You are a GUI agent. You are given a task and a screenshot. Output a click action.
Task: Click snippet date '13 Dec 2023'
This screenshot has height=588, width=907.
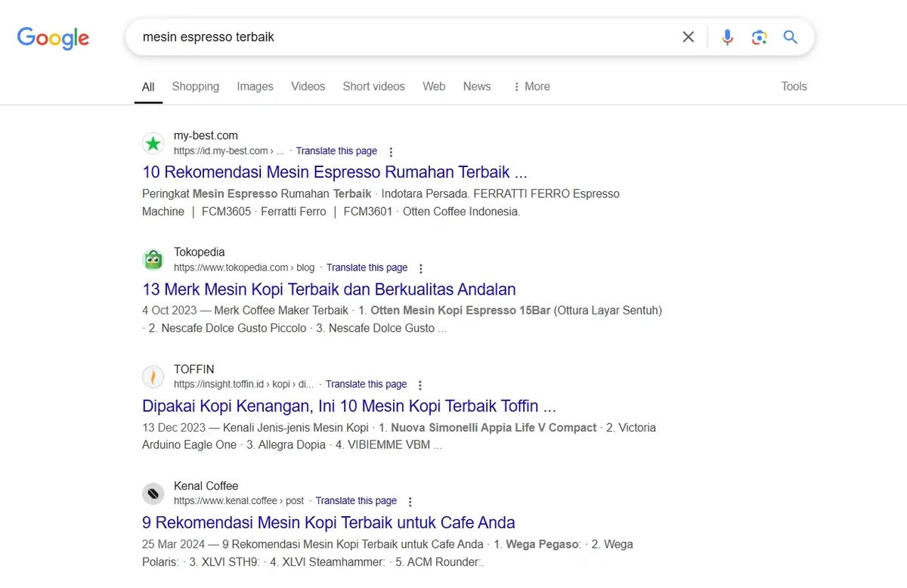pyautogui.click(x=173, y=428)
